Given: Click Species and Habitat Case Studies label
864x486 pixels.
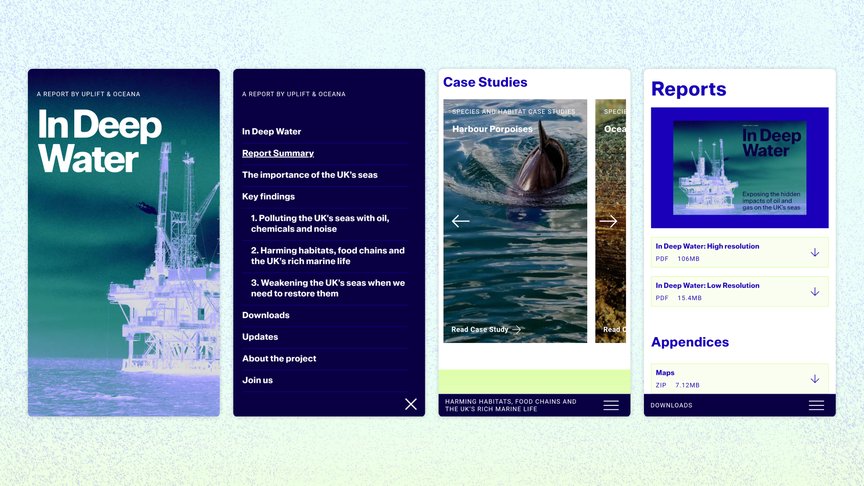Looking at the screenshot, I should click(514, 111).
